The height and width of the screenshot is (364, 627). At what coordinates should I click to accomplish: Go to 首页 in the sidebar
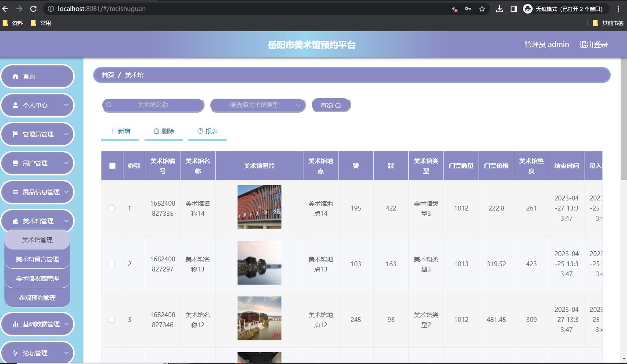[x=37, y=76]
